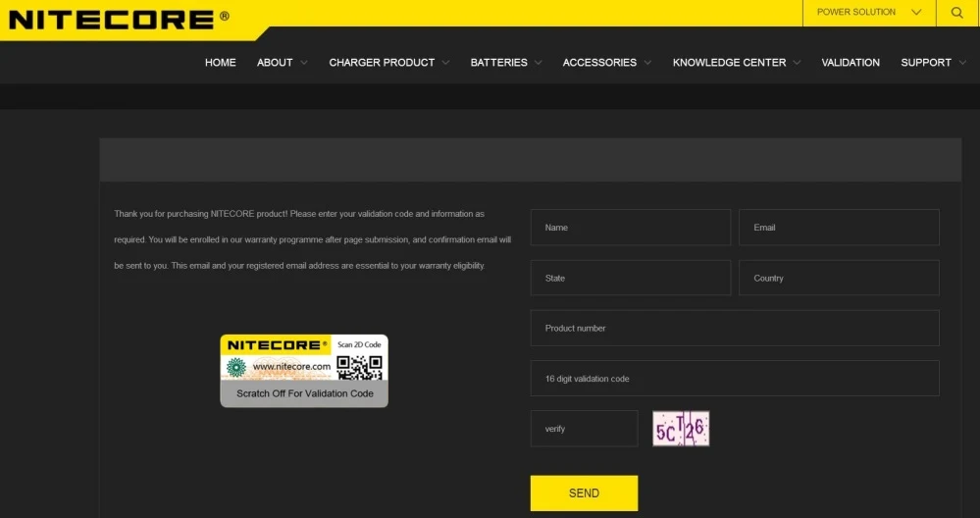Click the QR code on the sticker
Image resolution: width=980 pixels, height=518 pixels.
(359, 368)
